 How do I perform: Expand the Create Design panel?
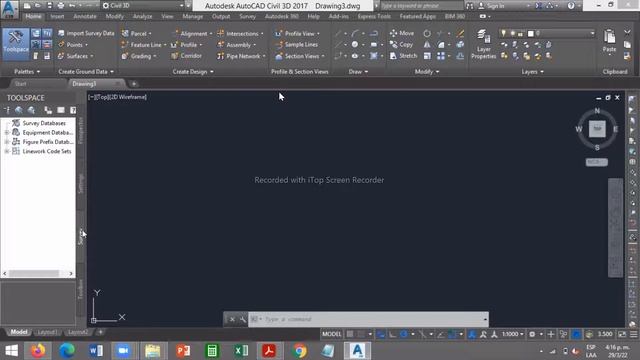[x=193, y=71]
